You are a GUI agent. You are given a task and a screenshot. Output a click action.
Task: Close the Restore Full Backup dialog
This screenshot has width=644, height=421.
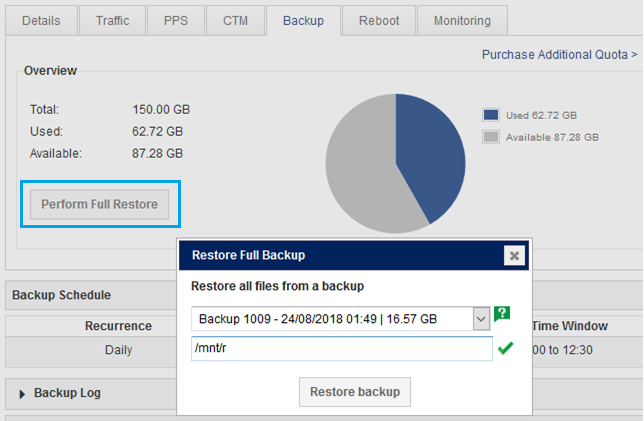click(514, 256)
